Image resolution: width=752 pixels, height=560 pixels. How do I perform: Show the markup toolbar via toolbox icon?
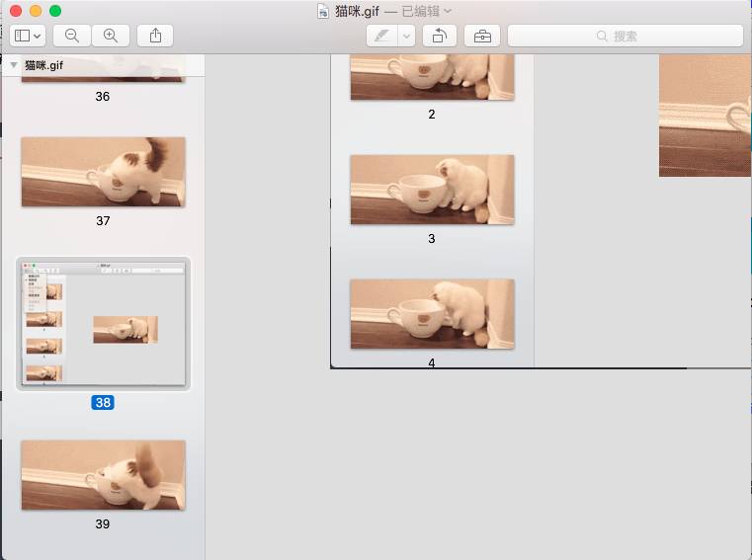tap(482, 36)
